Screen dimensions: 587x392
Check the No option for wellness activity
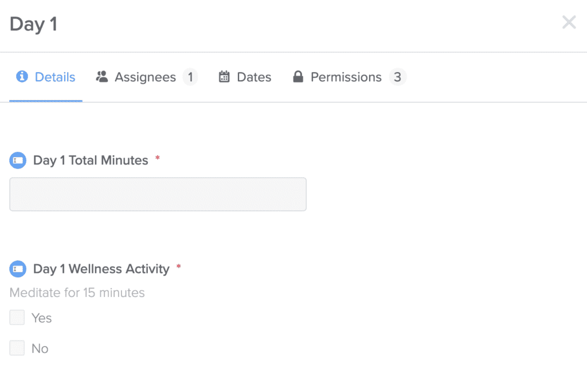tap(17, 348)
